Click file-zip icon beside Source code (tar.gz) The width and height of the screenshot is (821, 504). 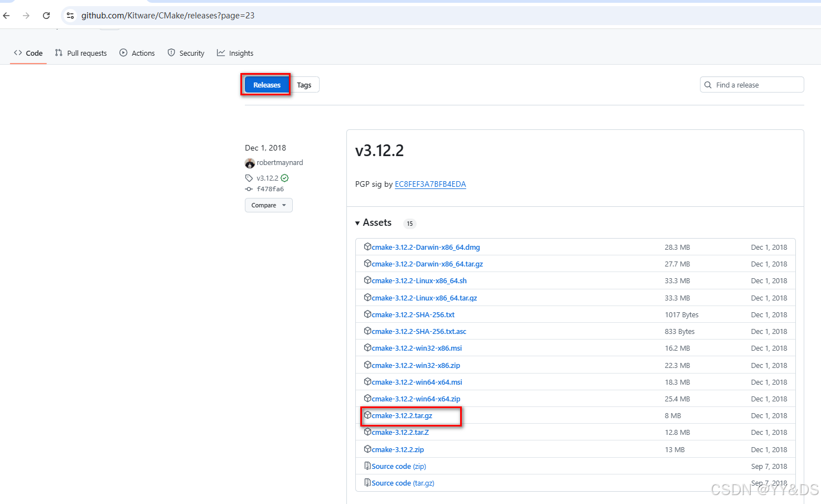click(368, 482)
